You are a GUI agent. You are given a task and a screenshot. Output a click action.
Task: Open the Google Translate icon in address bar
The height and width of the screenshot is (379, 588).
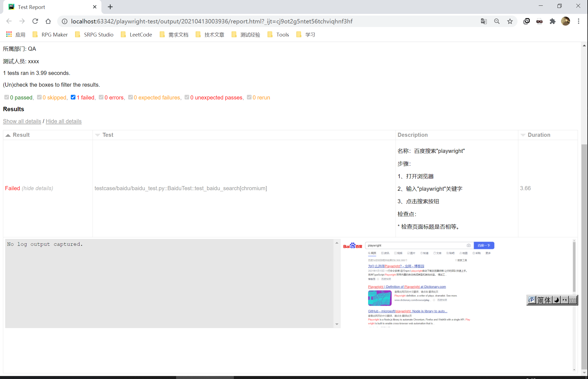484,21
